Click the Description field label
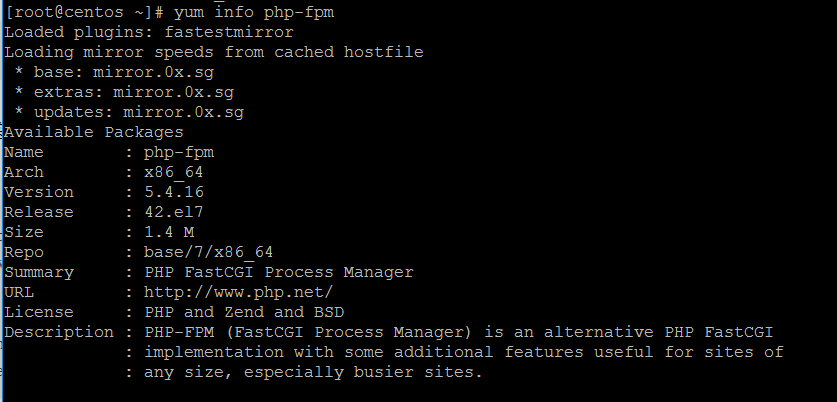This screenshot has width=837, height=402. pos(59,332)
